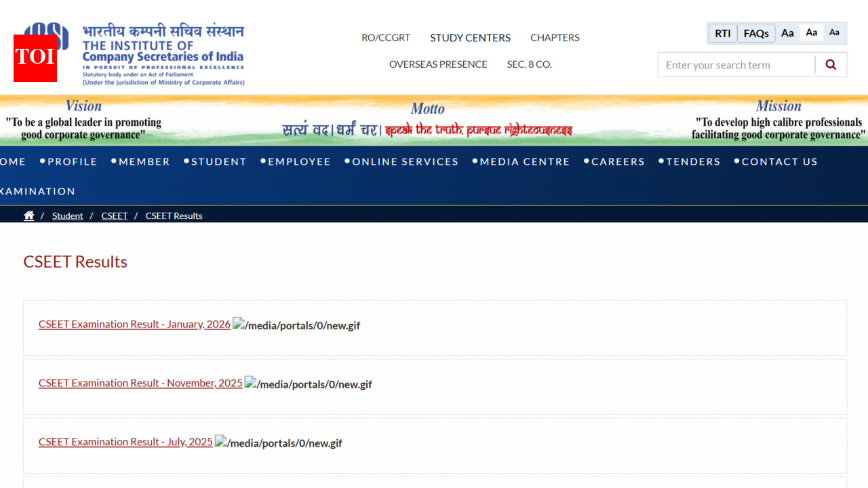
Task: Open the Study Centers link
Action: coord(471,37)
